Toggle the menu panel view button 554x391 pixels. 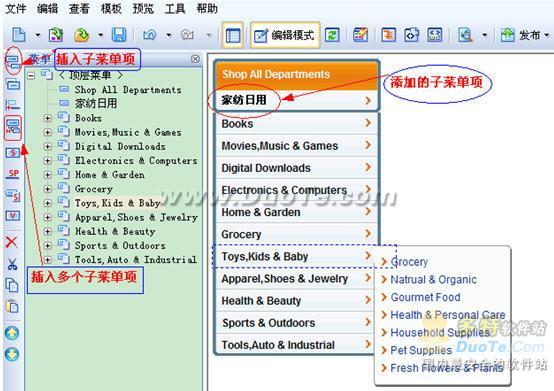pos(232,35)
